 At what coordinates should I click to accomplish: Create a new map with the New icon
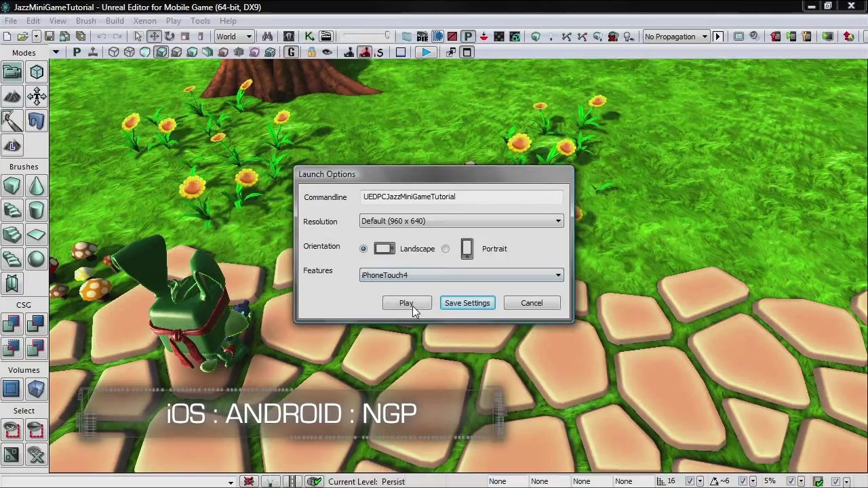7,37
